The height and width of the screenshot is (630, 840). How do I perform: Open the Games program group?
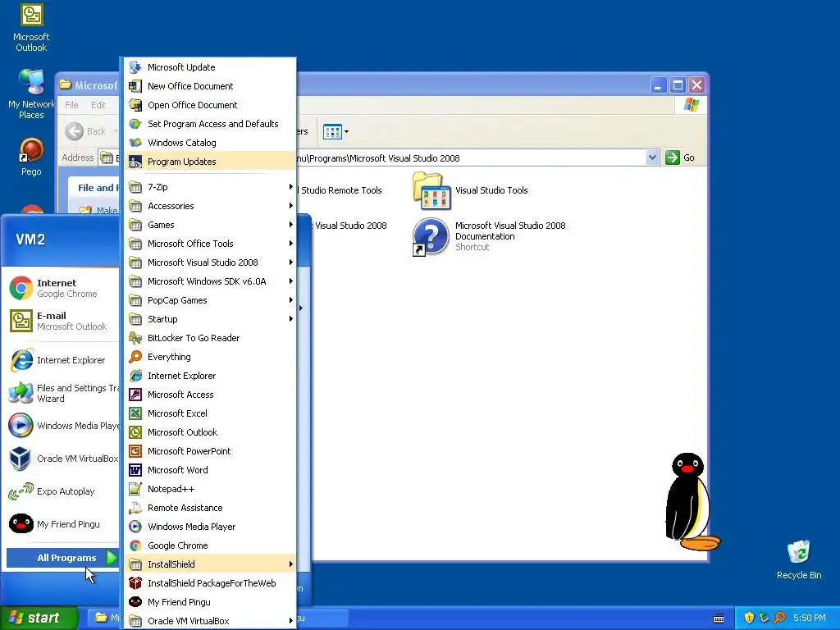(210, 225)
